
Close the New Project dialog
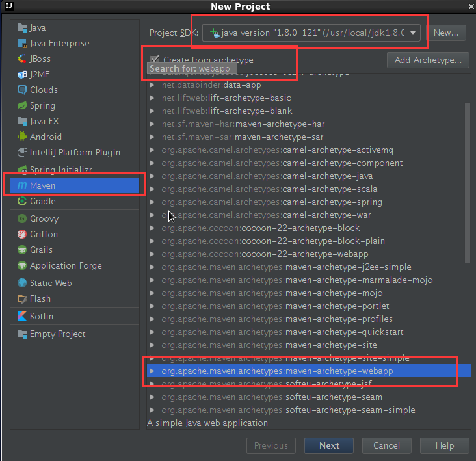[471, 7]
